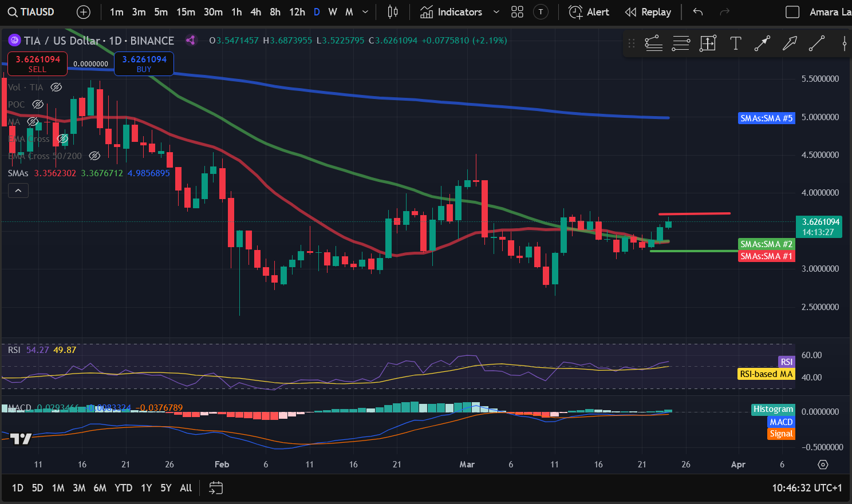
Task: Set the chart range to YTD
Action: coord(124,488)
